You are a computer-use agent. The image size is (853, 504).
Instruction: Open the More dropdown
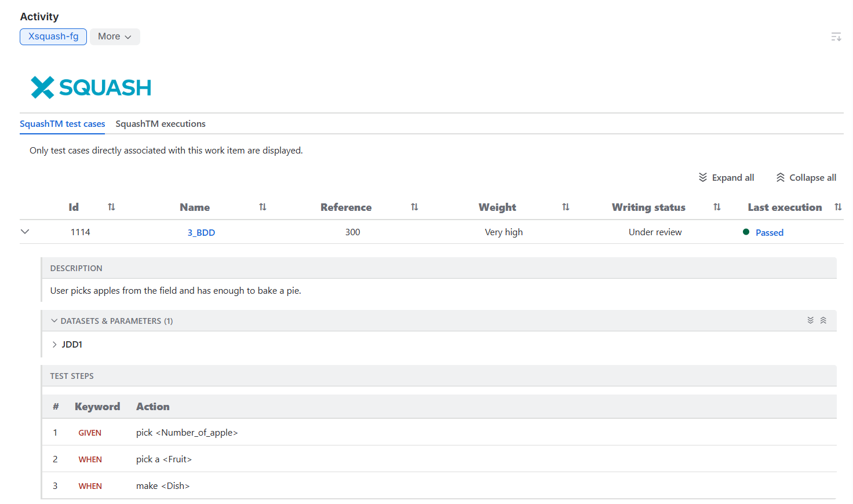(x=115, y=36)
